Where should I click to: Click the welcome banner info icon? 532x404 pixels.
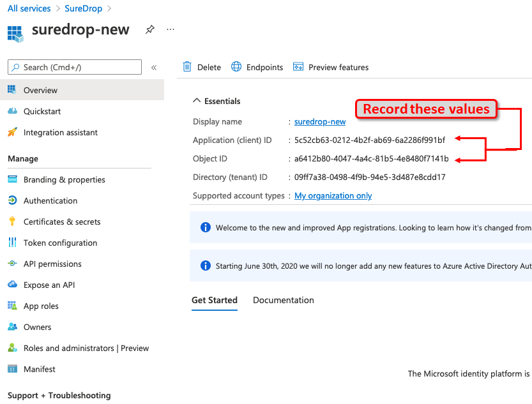(x=206, y=227)
